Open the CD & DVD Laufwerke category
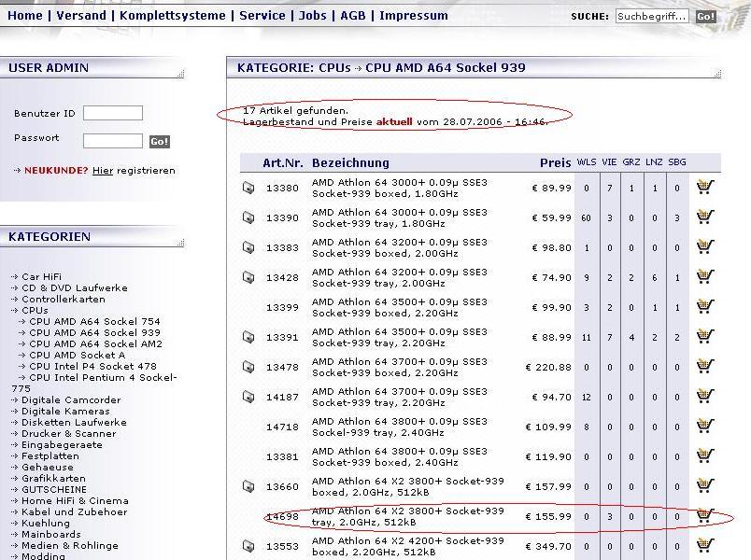751x560 pixels. (74, 287)
